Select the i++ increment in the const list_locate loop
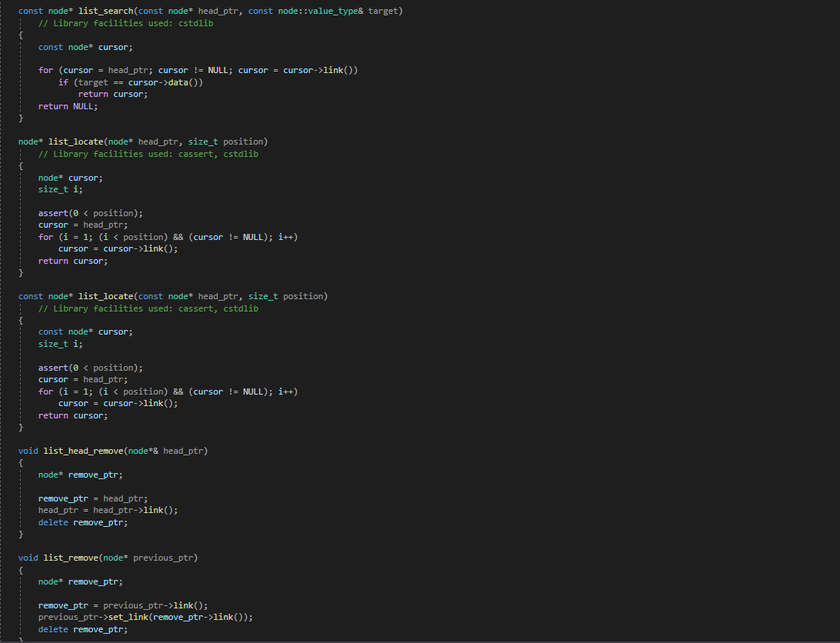The height and width of the screenshot is (643, 840). tap(285, 391)
